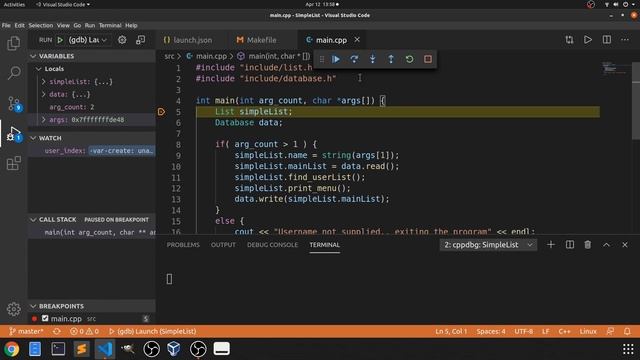Switch to the DEBUG CONSOLE panel tab
The image size is (640, 360).
(x=272, y=244)
